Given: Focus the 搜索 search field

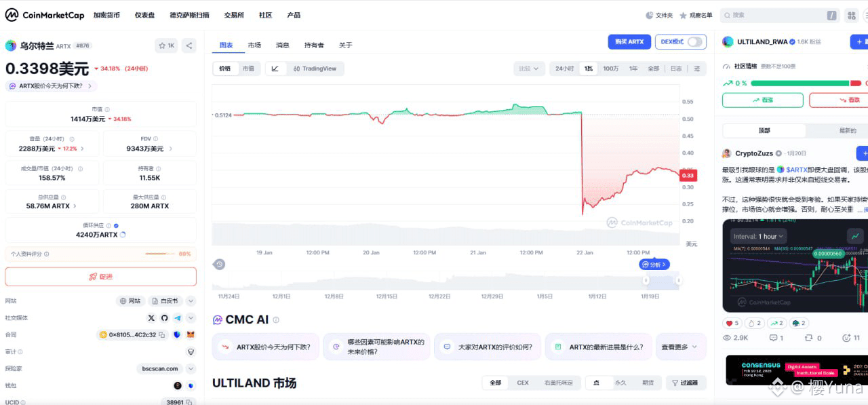Looking at the screenshot, I should pyautogui.click(x=779, y=15).
